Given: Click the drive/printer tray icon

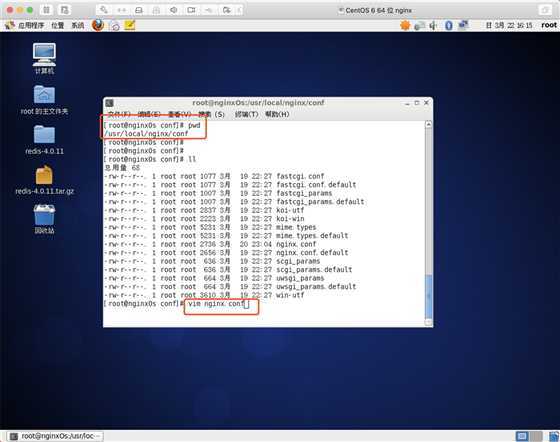Looking at the screenshot, I should (420, 25).
